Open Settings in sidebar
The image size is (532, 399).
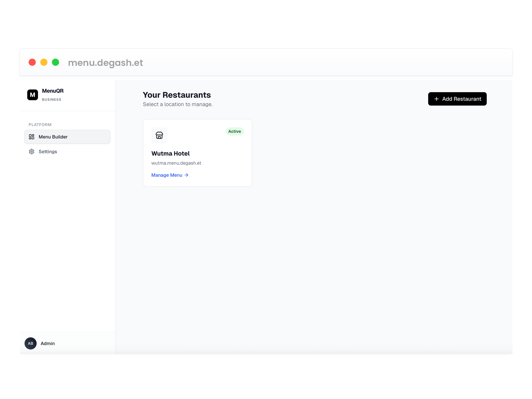tap(67, 152)
